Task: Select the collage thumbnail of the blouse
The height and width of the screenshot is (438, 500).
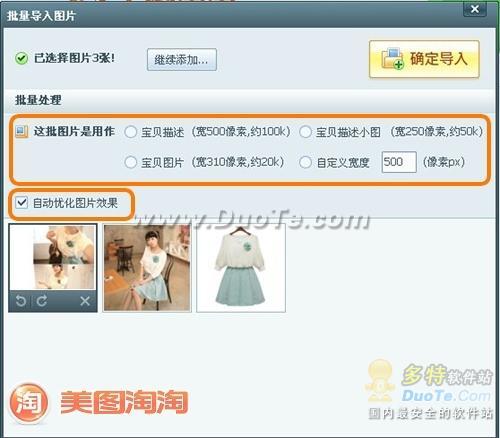Action: 53,257
